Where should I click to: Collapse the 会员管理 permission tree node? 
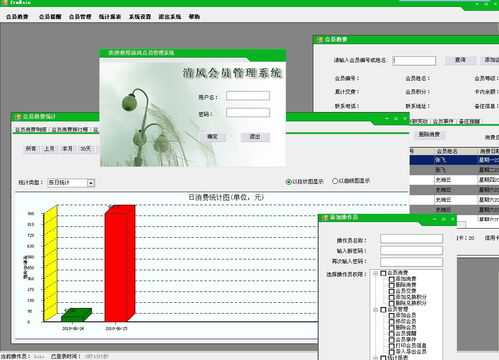pyautogui.click(x=375, y=310)
